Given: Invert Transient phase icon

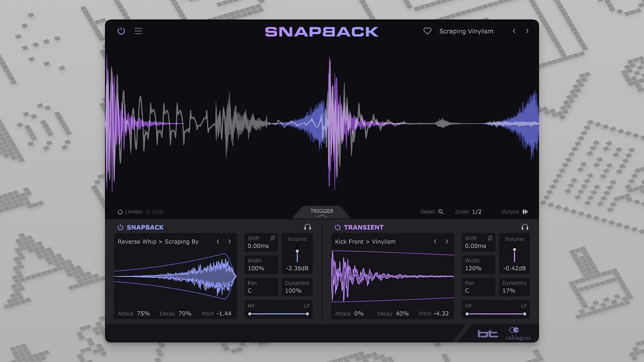Looking at the screenshot, I should click(490, 238).
